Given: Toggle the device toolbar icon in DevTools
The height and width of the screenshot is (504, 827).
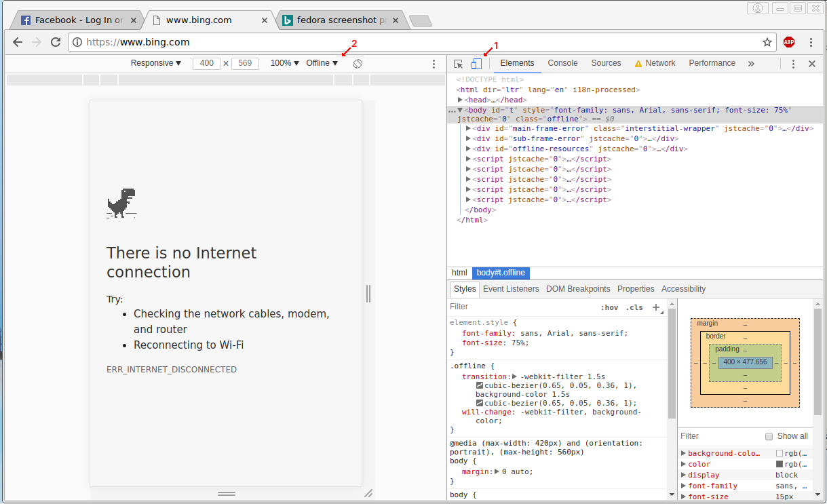Looking at the screenshot, I should pyautogui.click(x=476, y=64).
